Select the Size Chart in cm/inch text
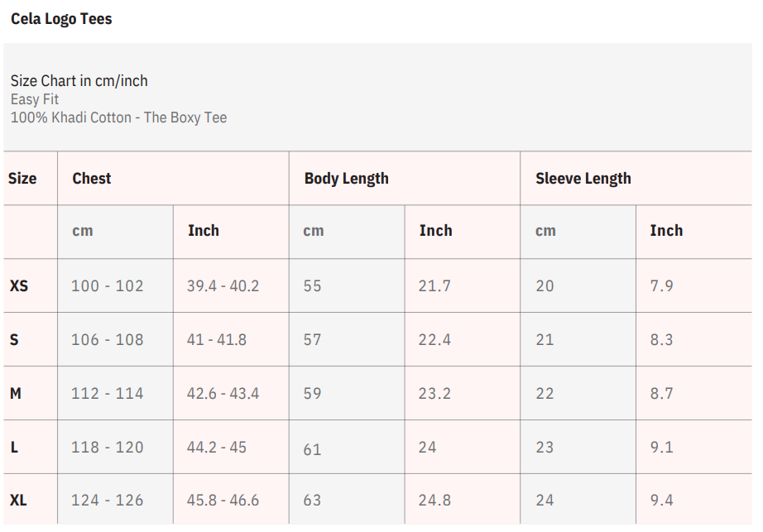The height and width of the screenshot is (532, 763). [x=79, y=81]
